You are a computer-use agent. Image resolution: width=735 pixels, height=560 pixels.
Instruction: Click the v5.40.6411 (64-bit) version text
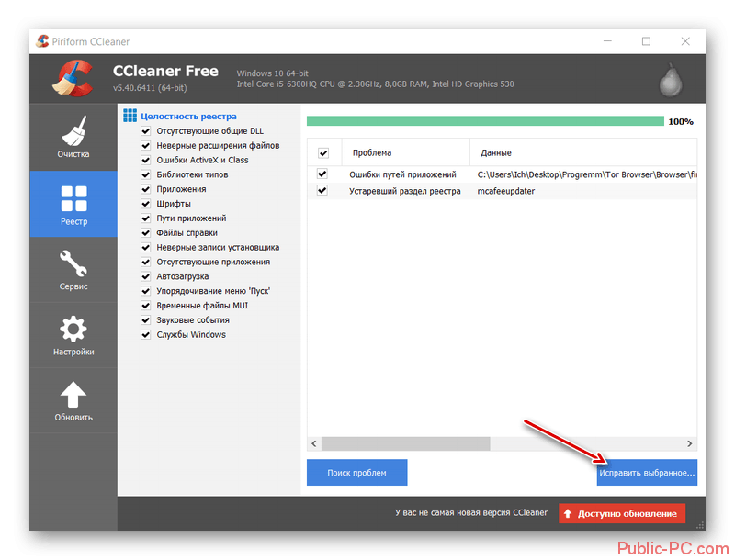[x=150, y=88]
